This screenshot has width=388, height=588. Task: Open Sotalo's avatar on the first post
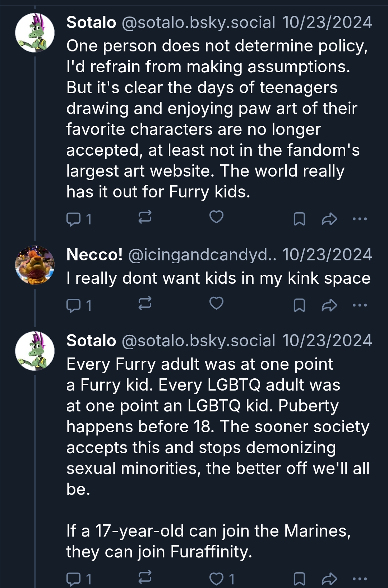point(35,33)
